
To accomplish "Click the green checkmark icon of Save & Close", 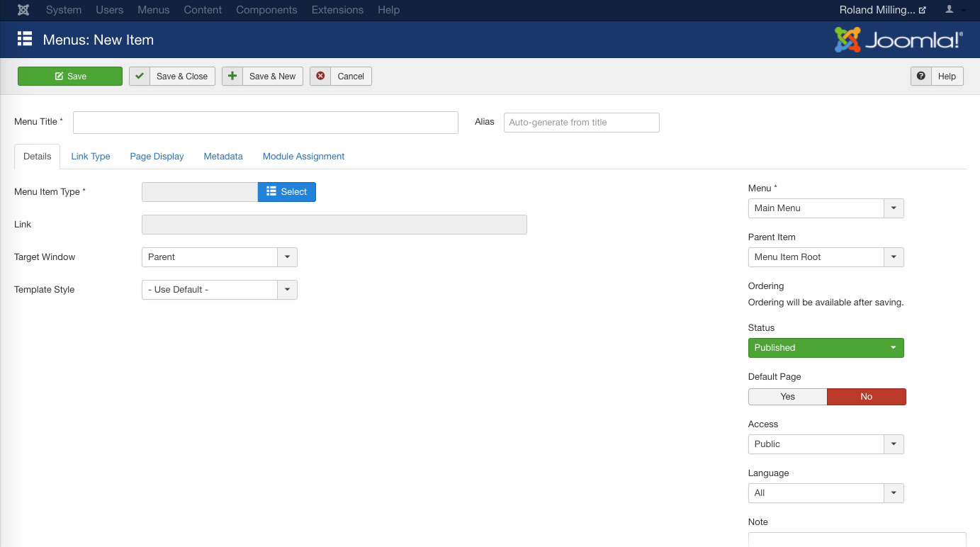I will 140,76.
